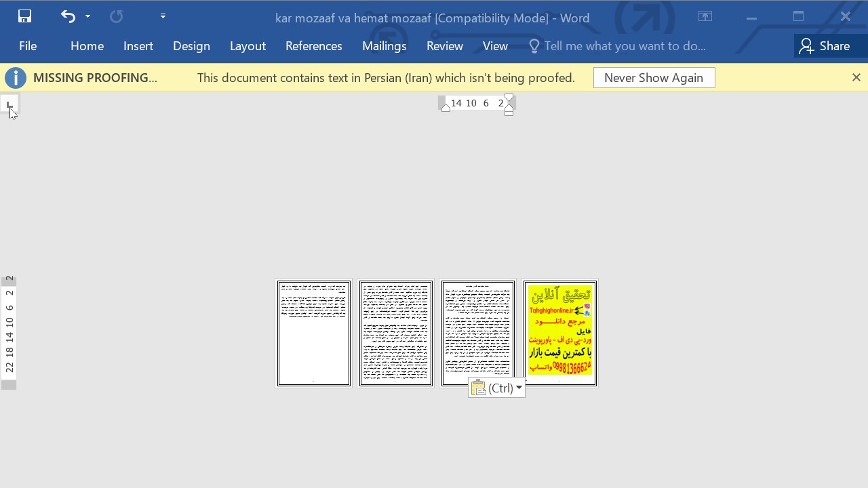The height and width of the screenshot is (488, 868).
Task: Open the Design tab
Action: (191, 46)
